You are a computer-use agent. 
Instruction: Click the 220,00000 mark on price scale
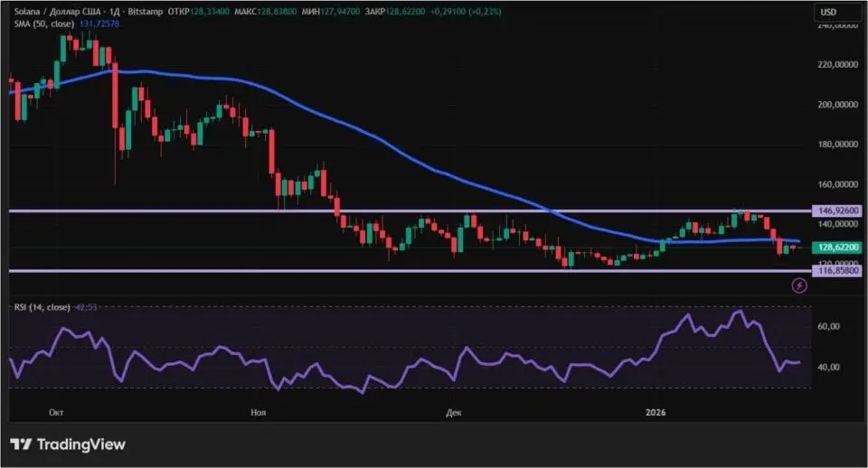coord(836,65)
